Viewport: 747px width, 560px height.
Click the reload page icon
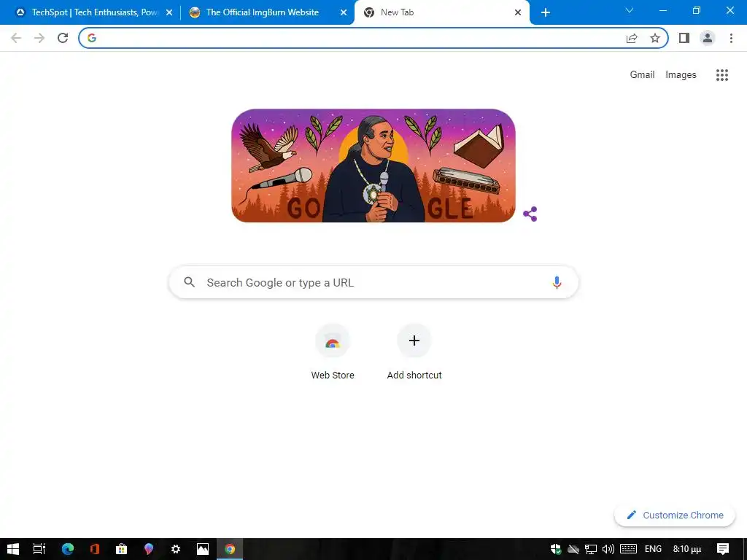(63, 38)
